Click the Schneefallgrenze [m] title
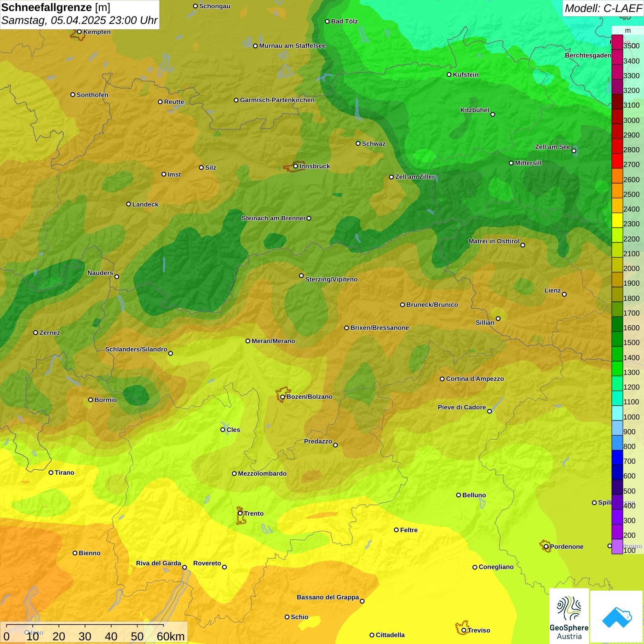Viewport: 644px width, 644px height. coord(56,7)
